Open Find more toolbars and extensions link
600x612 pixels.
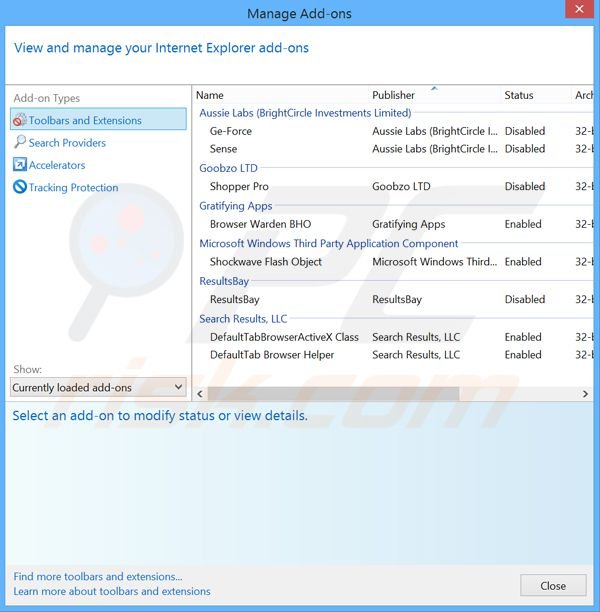(x=98, y=576)
